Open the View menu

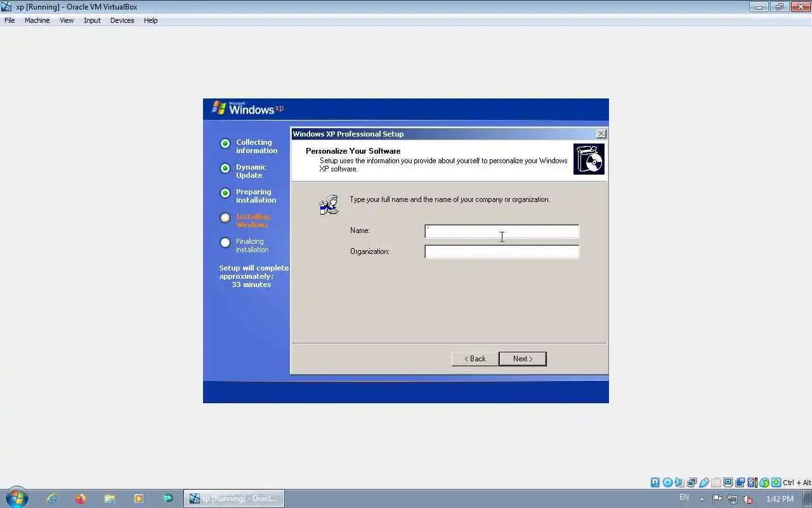67,20
